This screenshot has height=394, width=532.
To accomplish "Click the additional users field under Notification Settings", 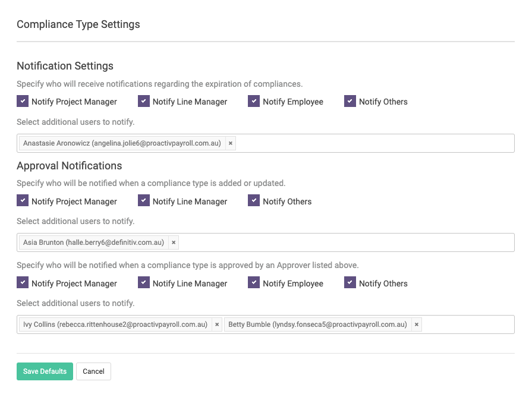I will pyautogui.click(x=369, y=143).
